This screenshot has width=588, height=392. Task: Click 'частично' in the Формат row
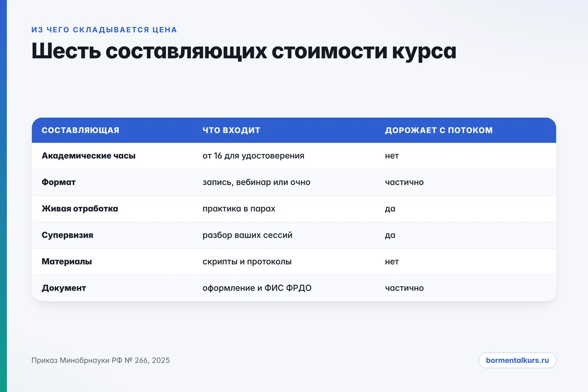pos(404,182)
